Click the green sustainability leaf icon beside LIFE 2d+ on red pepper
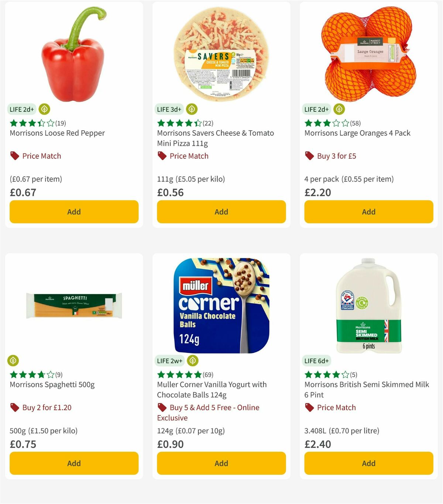The height and width of the screenshot is (504, 443). click(44, 109)
